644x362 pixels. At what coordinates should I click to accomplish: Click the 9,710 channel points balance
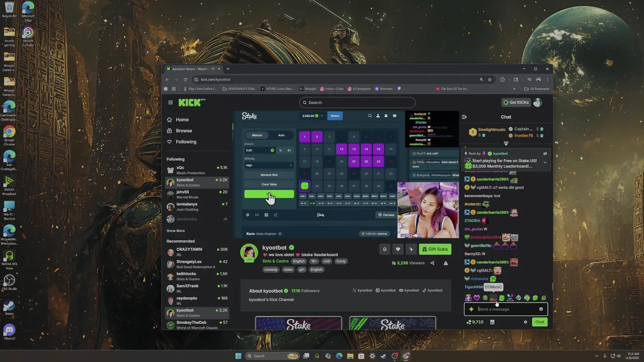475,322
